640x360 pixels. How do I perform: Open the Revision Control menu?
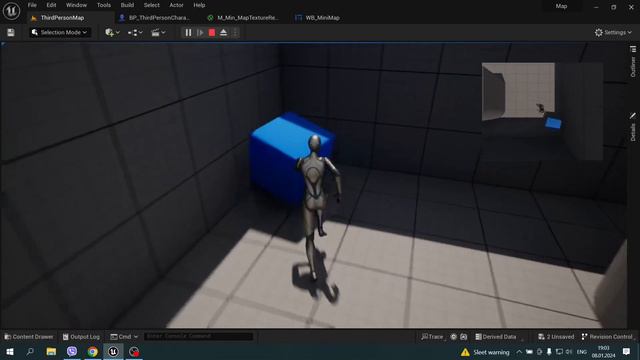[x=607, y=337]
